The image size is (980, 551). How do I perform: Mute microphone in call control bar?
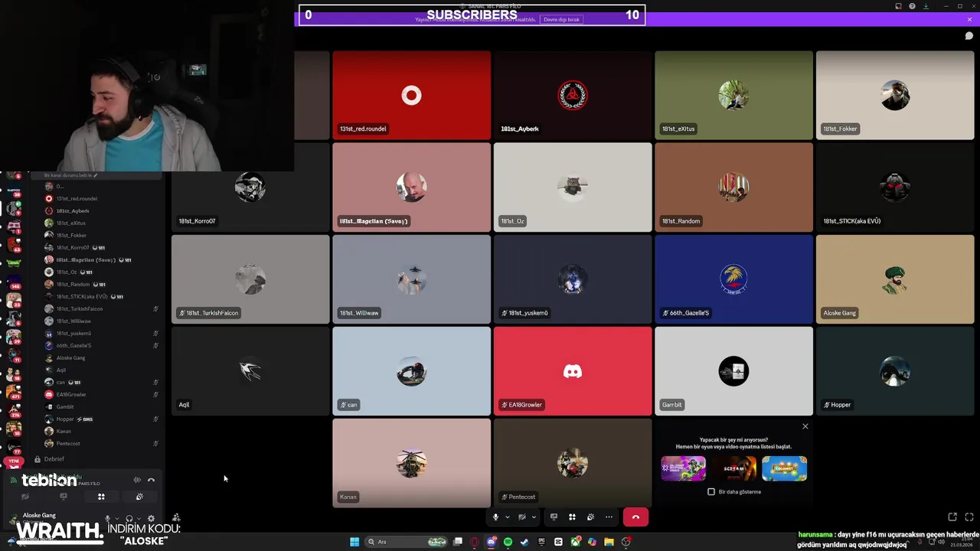tap(495, 517)
